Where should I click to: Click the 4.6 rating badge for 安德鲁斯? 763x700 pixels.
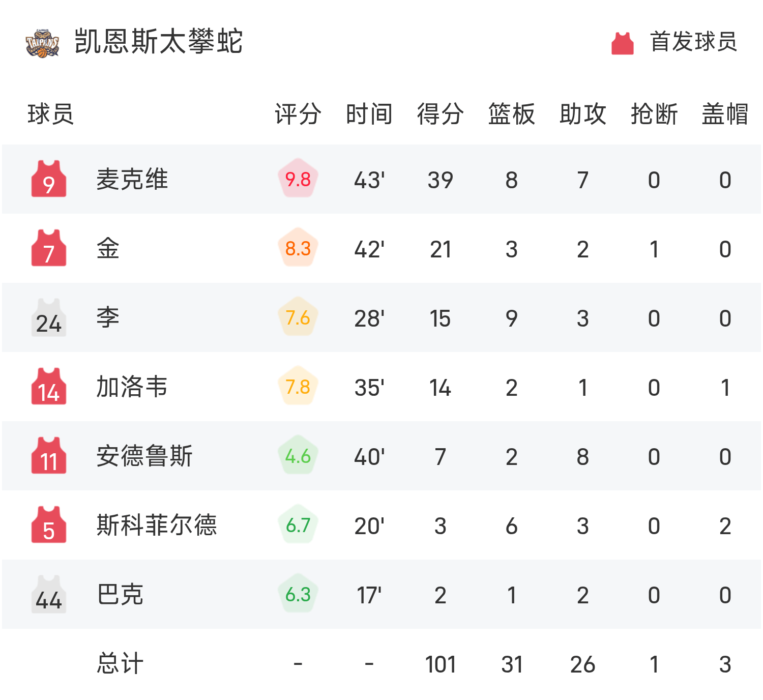[298, 456]
